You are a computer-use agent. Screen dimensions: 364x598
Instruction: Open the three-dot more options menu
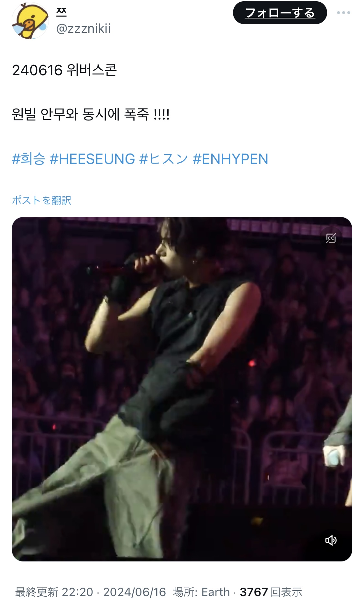click(343, 13)
